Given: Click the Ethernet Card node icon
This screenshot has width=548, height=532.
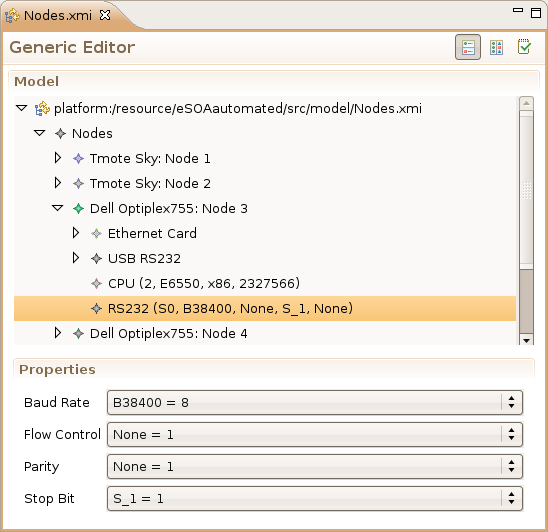Looking at the screenshot, I should (96, 233).
